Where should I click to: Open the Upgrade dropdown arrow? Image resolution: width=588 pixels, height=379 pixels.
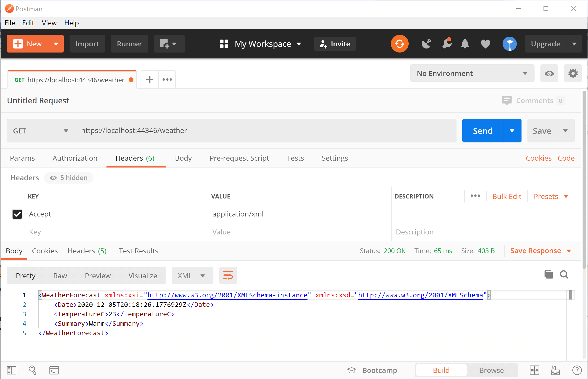(x=574, y=44)
